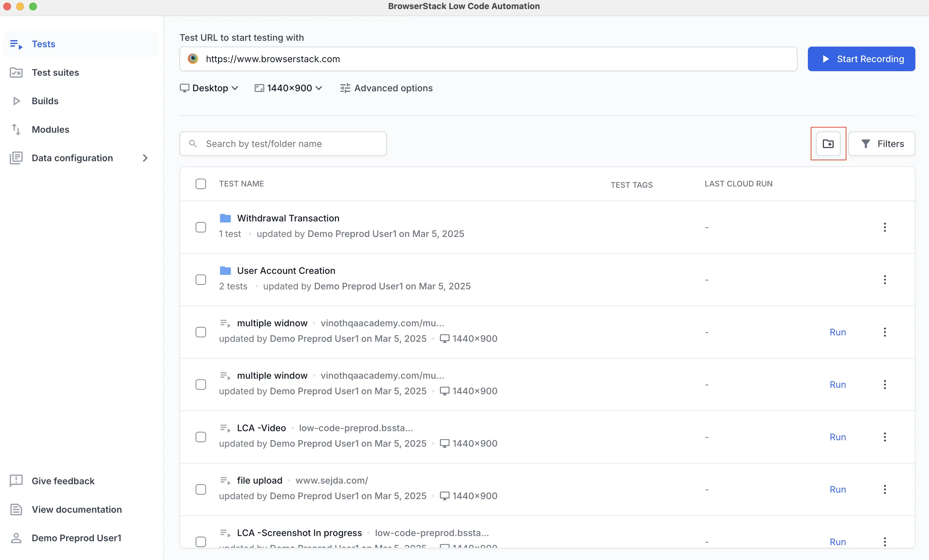This screenshot has height=560, width=929.
Task: Click the View documentation icon
Action: pos(16,510)
